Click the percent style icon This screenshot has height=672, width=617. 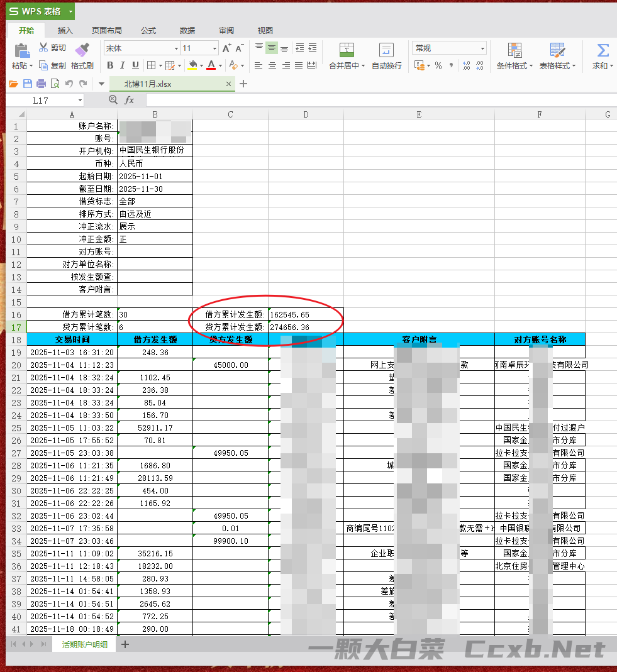[x=437, y=66]
